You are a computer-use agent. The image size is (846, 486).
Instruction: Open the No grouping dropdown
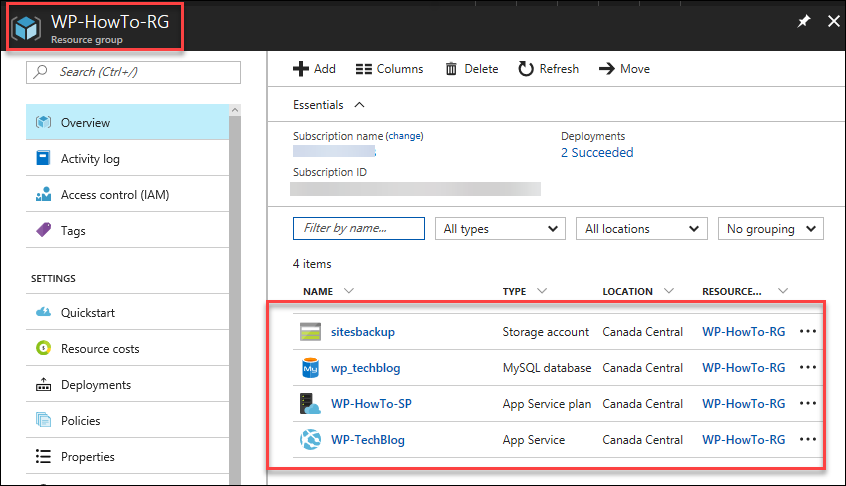pos(770,229)
